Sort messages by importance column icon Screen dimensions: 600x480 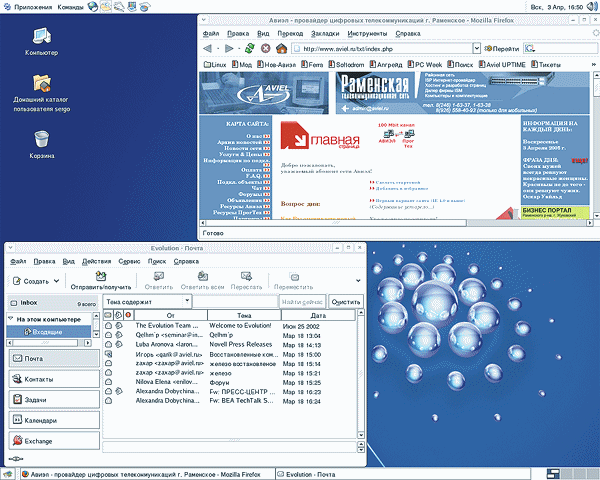(x=128, y=315)
